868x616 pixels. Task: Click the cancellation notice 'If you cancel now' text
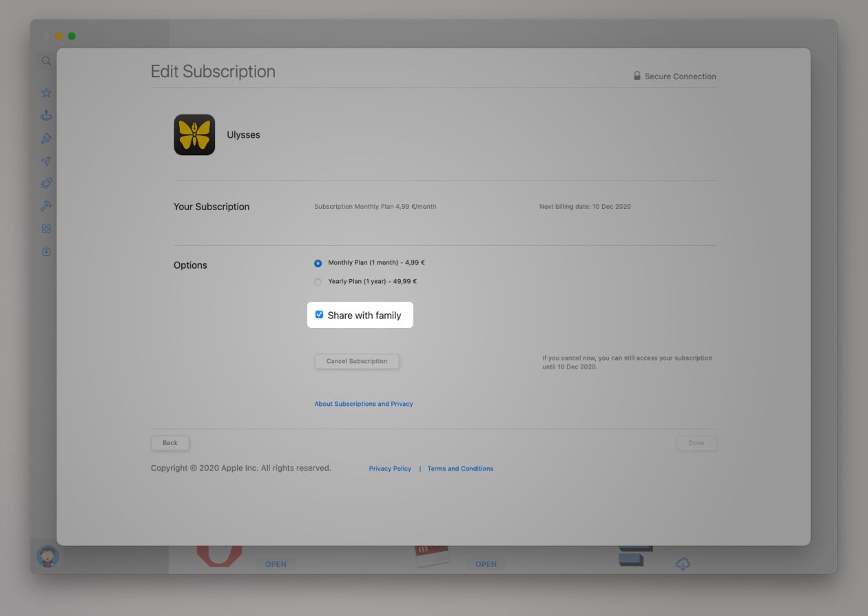coord(627,362)
